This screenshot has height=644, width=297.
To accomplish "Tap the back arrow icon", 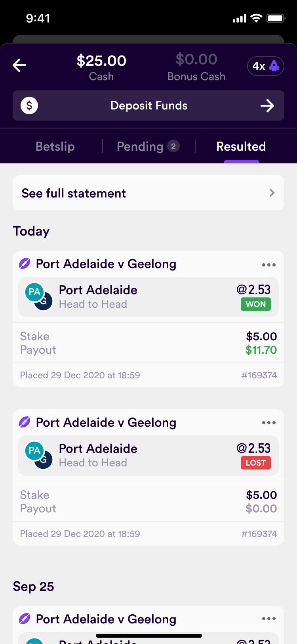I will tap(19, 65).
